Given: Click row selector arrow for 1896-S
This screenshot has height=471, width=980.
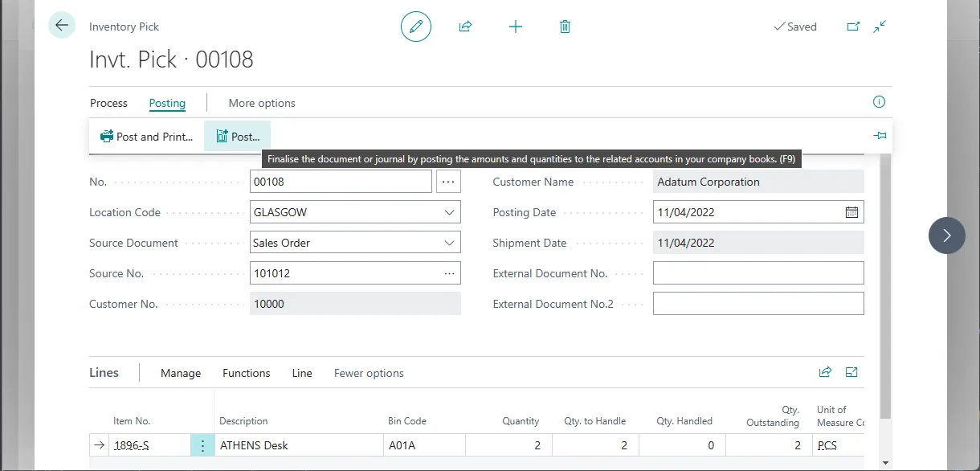Looking at the screenshot, I should tap(99, 445).
